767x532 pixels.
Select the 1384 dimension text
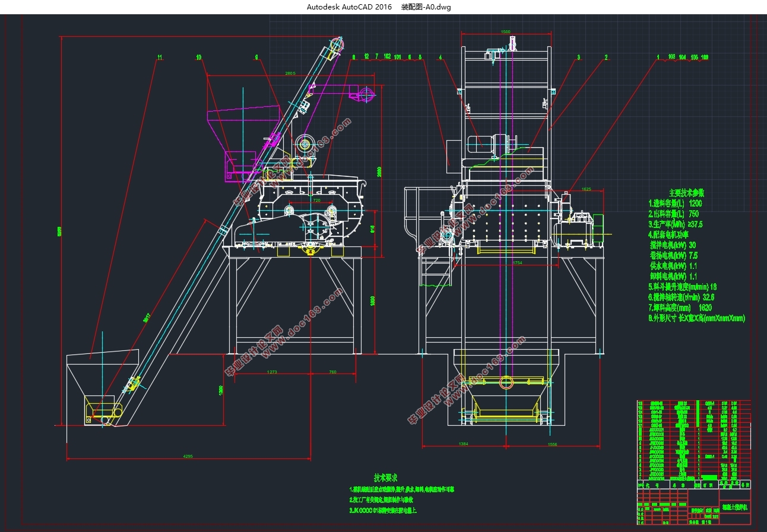(x=464, y=444)
